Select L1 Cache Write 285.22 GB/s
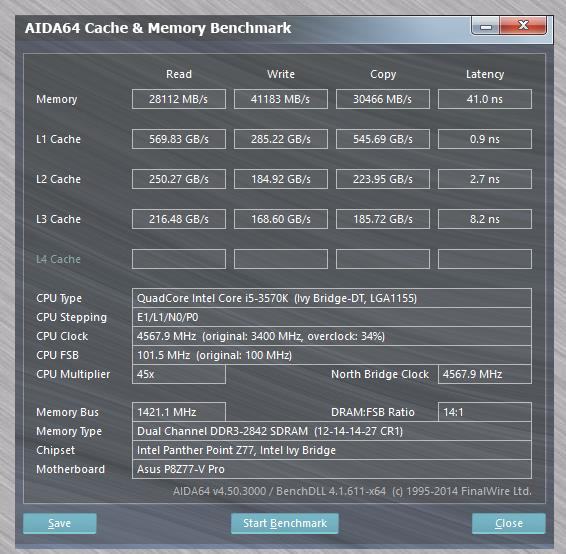 coord(281,139)
